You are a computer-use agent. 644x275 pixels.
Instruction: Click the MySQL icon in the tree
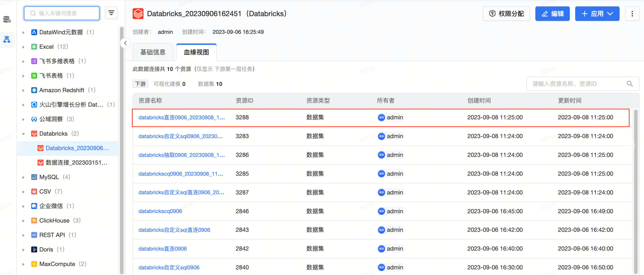click(34, 177)
